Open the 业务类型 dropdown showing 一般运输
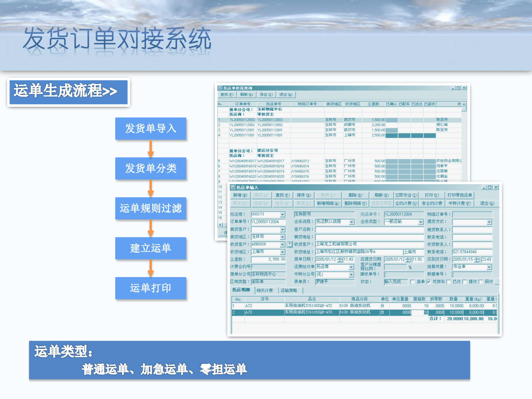This screenshot has height=399, width=532. point(421,222)
